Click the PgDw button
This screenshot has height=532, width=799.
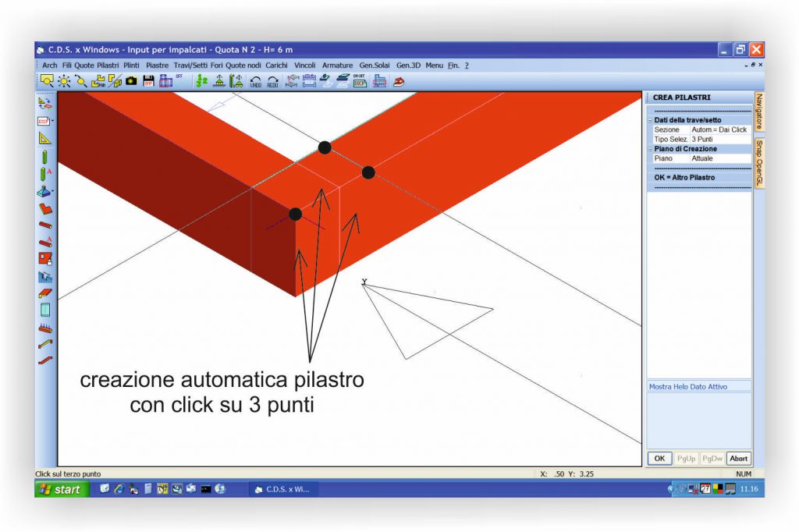click(712, 458)
